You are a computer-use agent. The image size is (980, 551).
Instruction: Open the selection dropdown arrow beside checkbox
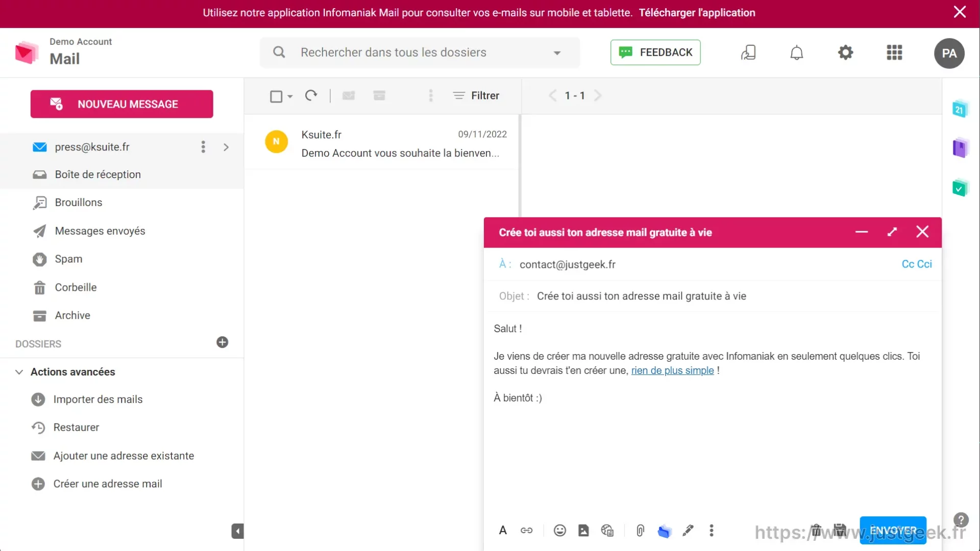[290, 96]
